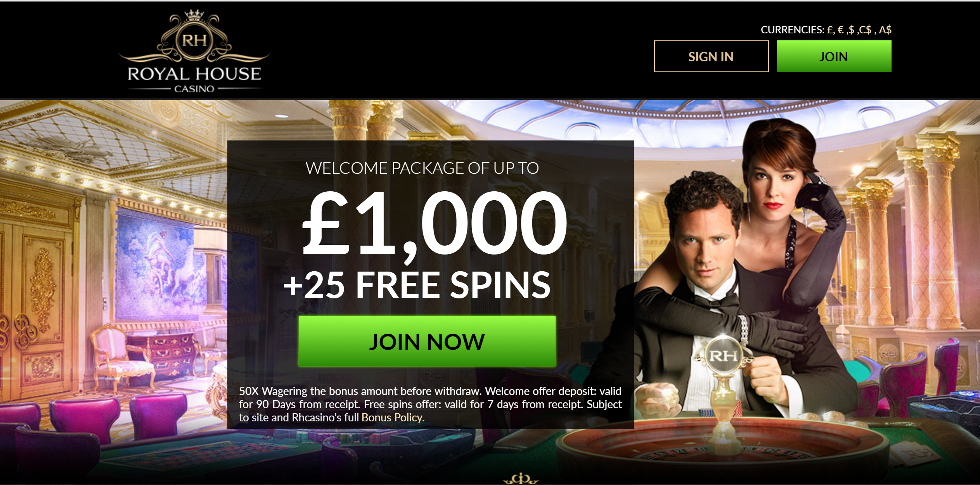Click the +25 FREE SPINS text
Screen dimensions: 980x485
pos(417,285)
